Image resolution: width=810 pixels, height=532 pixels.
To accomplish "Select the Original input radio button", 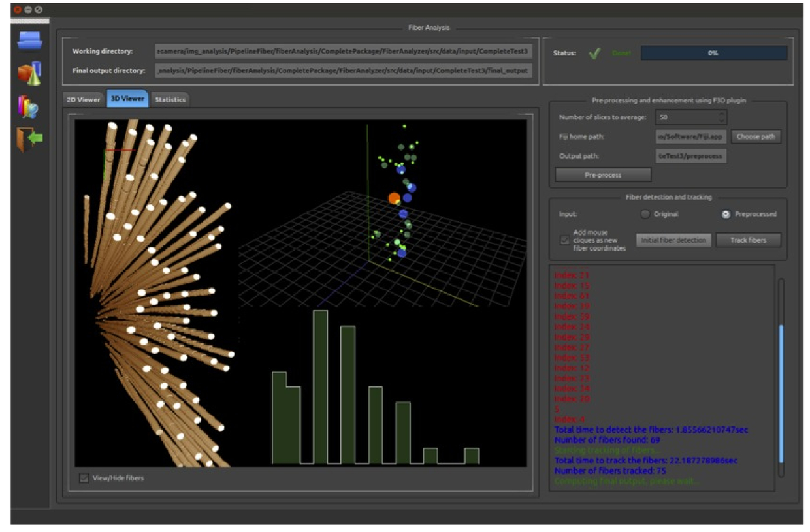I will point(645,214).
